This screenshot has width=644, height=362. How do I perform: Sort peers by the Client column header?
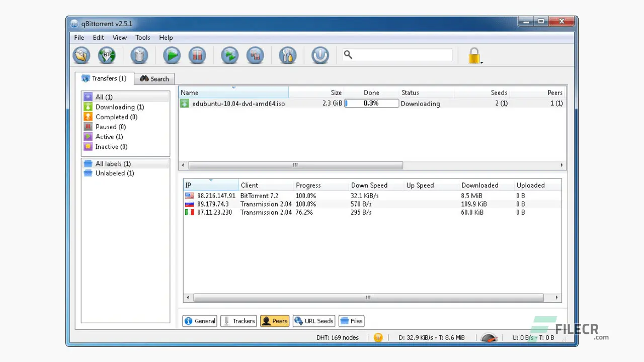pyautogui.click(x=266, y=185)
